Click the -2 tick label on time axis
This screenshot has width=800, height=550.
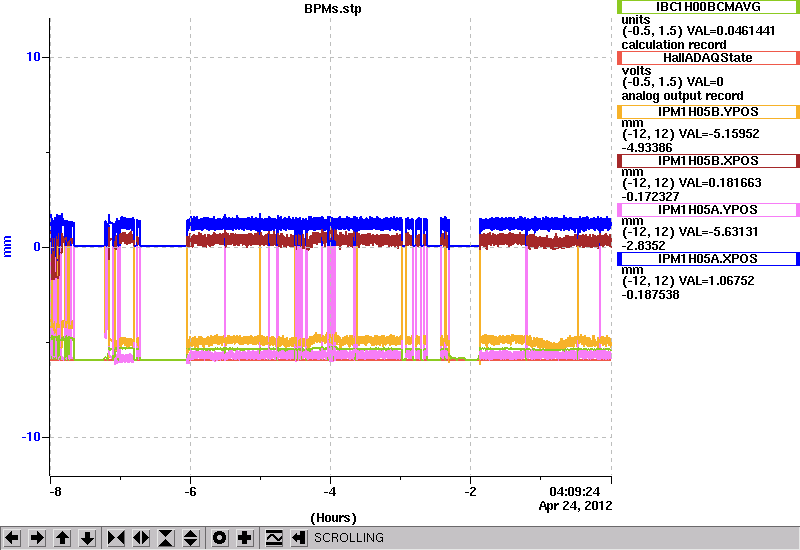(x=470, y=492)
